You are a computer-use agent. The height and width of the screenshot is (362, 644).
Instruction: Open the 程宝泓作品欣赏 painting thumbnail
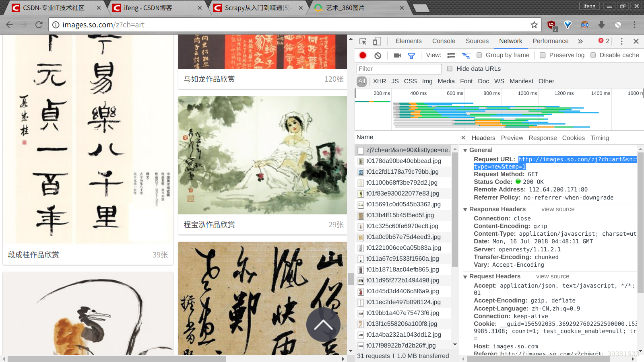(x=262, y=155)
